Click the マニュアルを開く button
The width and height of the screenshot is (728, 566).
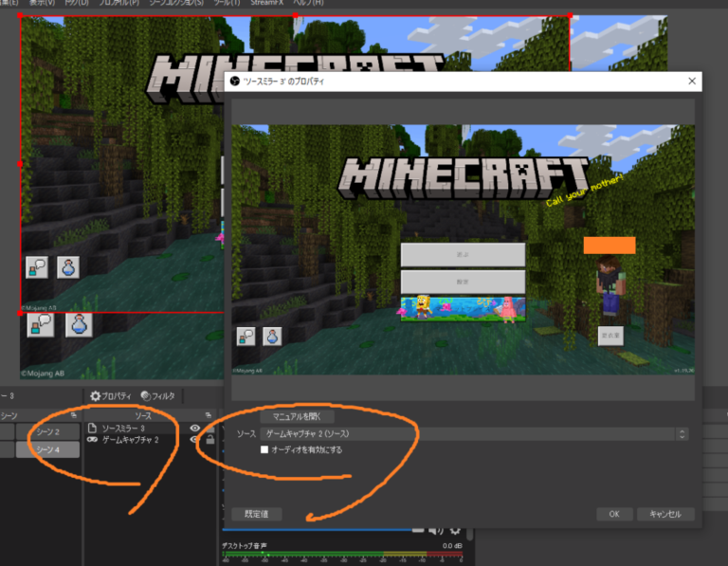click(x=297, y=416)
